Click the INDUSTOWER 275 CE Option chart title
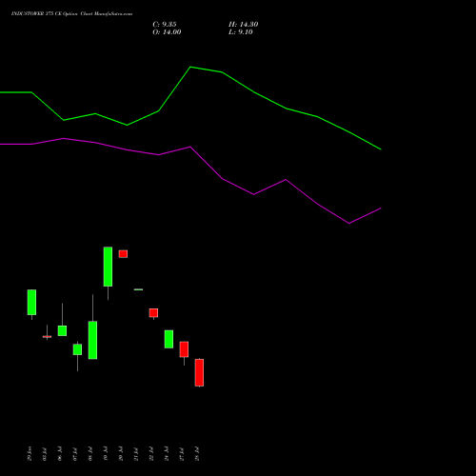The image size is (476, 476). click(x=71, y=14)
